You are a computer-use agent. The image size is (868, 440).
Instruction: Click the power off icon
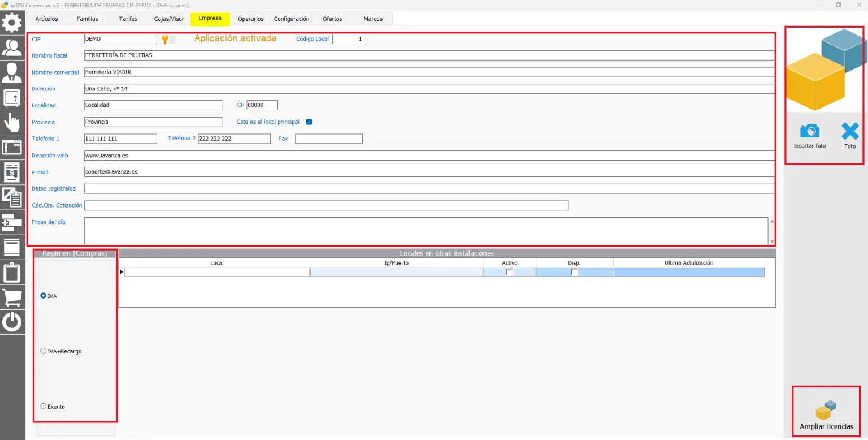tap(12, 322)
